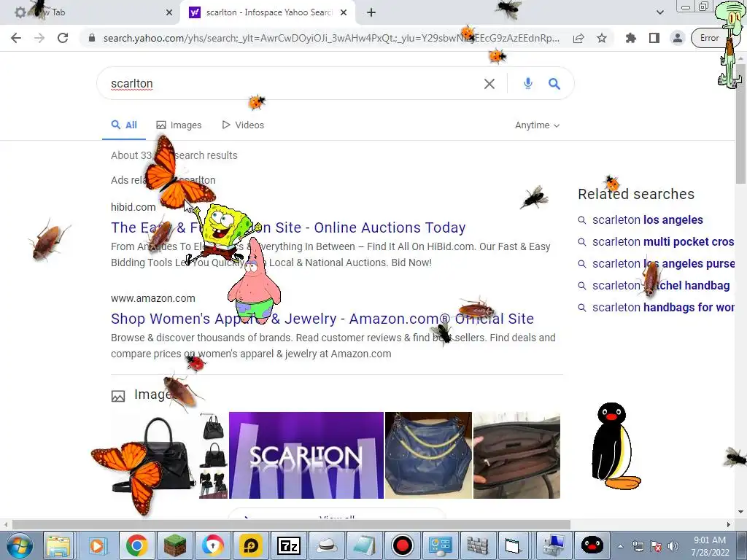This screenshot has width=747, height=560.
Task: Submit search using the blue magnifier icon
Action: pos(554,84)
